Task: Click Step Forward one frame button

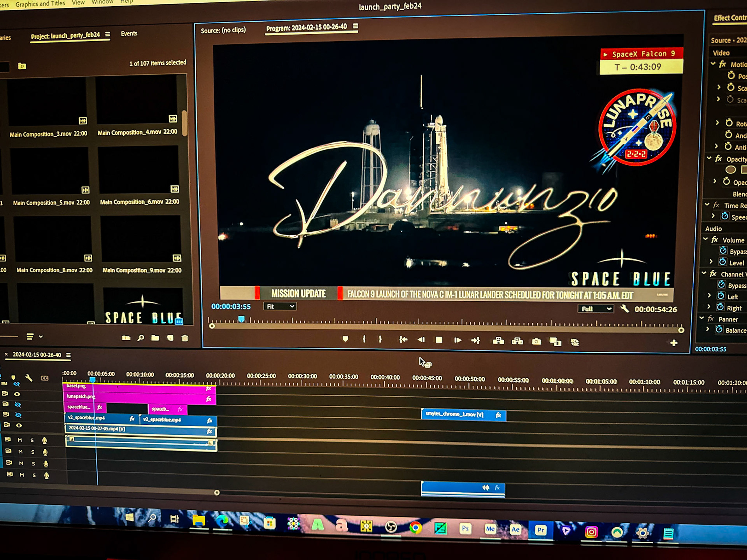Action: pyautogui.click(x=458, y=340)
